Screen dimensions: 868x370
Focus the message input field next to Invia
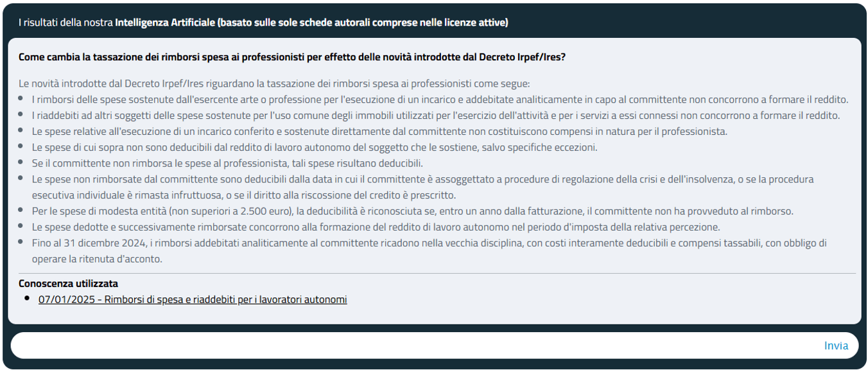[411, 346]
